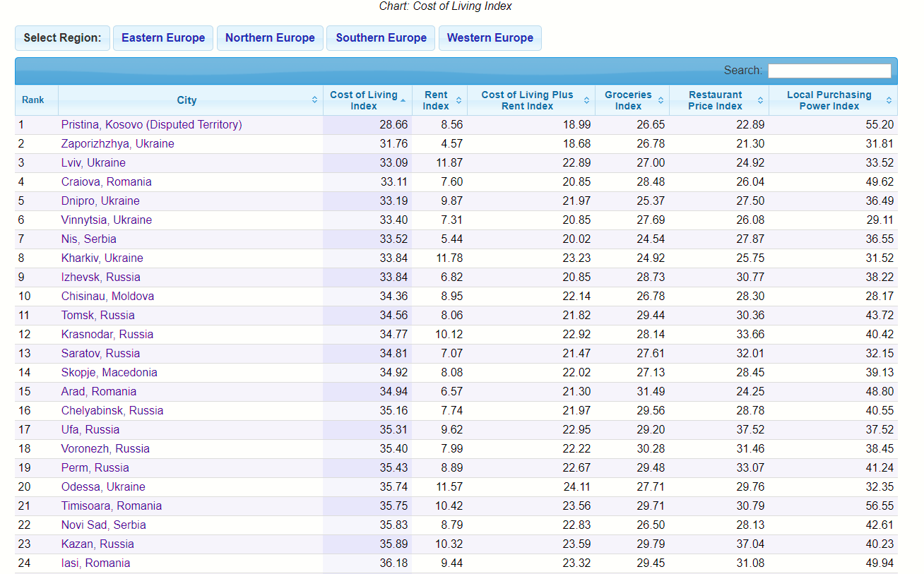Open Pristina, Kosovo city link
This screenshot has height=574, width=924.
pos(151,125)
